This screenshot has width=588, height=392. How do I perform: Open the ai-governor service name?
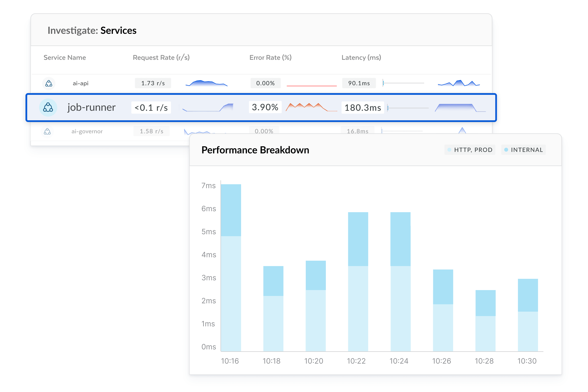tap(87, 131)
